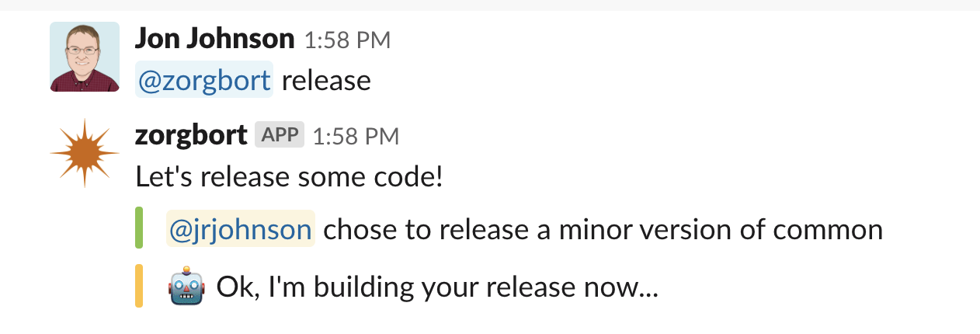980x334 pixels.
Task: Click the robot face emoji
Action: pyautogui.click(x=186, y=288)
